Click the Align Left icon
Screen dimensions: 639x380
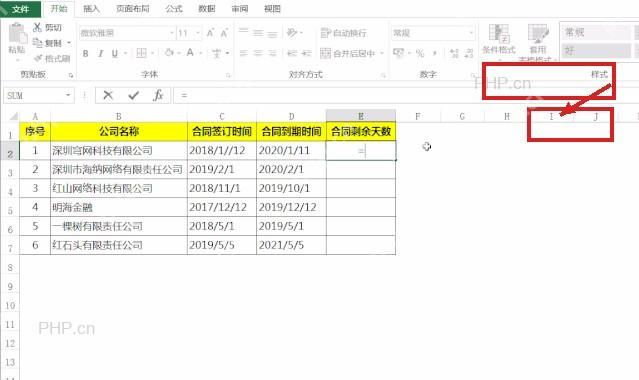[x=243, y=53]
